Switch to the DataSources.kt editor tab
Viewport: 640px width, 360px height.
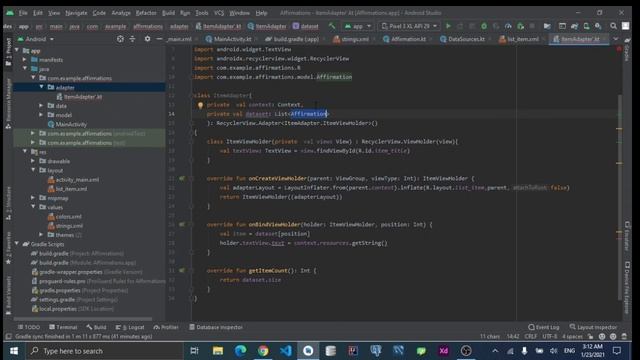[x=466, y=39]
